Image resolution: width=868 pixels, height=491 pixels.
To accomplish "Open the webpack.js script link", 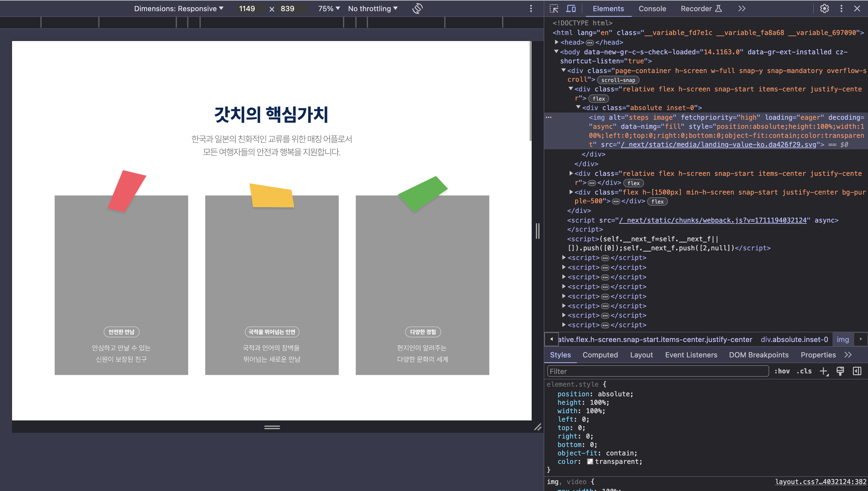I will coord(713,220).
